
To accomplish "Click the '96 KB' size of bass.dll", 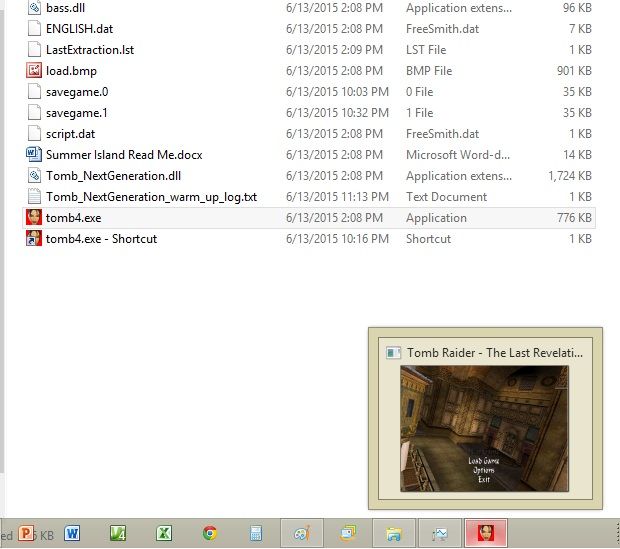I will coord(577,8).
